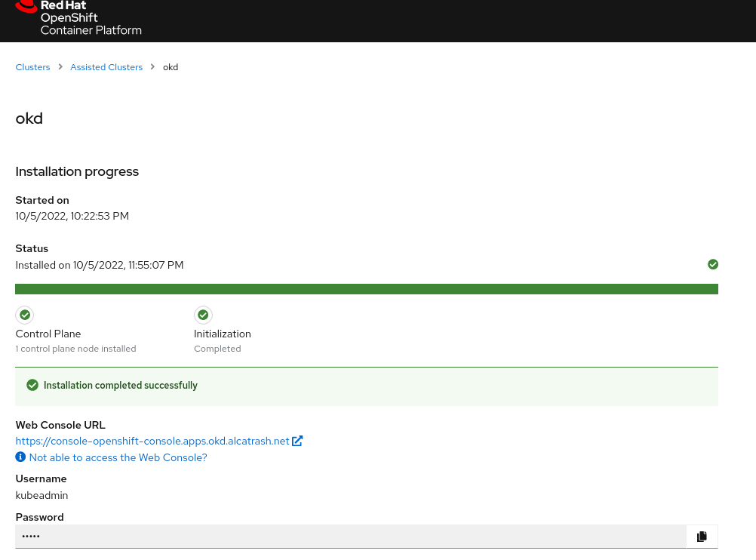The height and width of the screenshot is (560, 756).
Task: Go to Clusters in the breadcrumb
Action: [32, 67]
